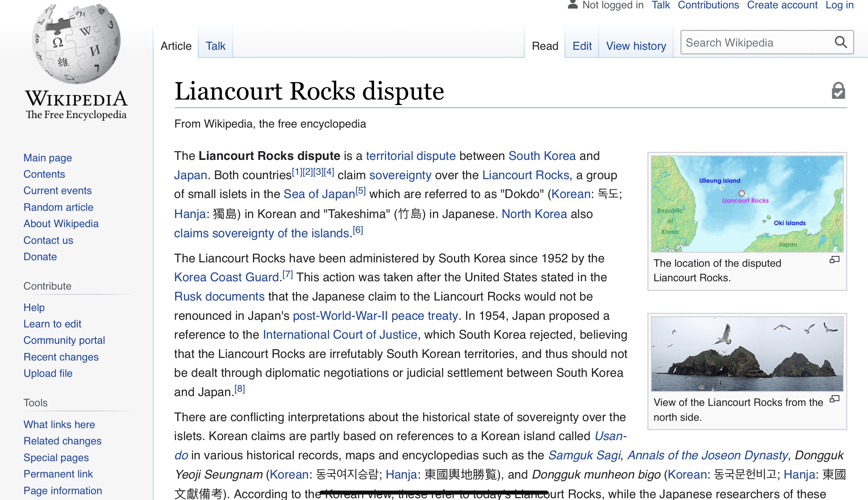This screenshot has height=500, width=868.
Task: Click the page protection padlock icon
Action: [838, 91]
